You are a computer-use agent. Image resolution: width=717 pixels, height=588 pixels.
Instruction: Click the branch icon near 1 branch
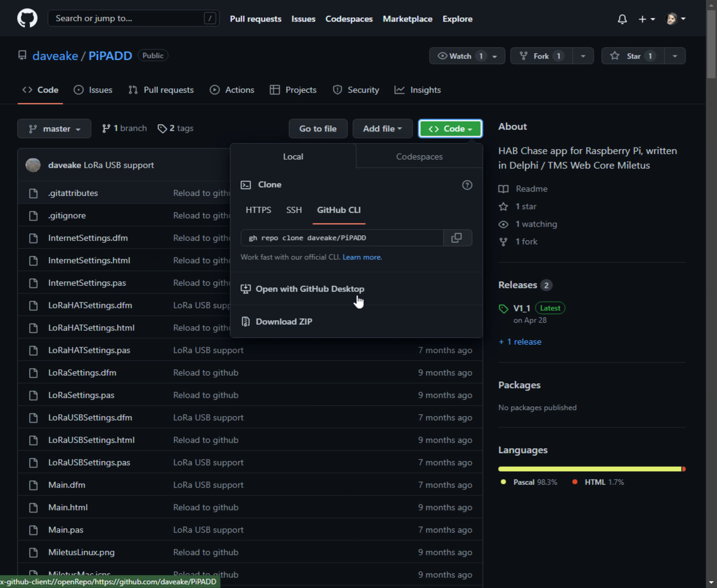click(x=106, y=128)
